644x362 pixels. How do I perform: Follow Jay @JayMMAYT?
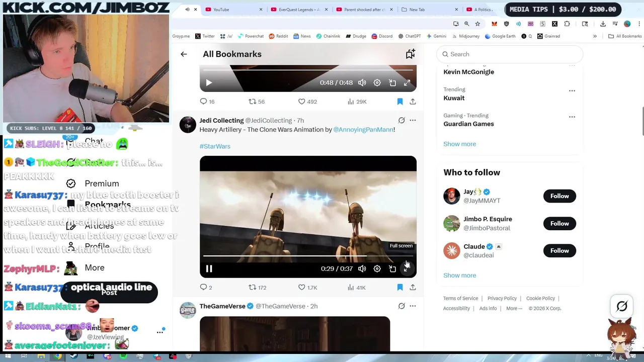pos(559,196)
